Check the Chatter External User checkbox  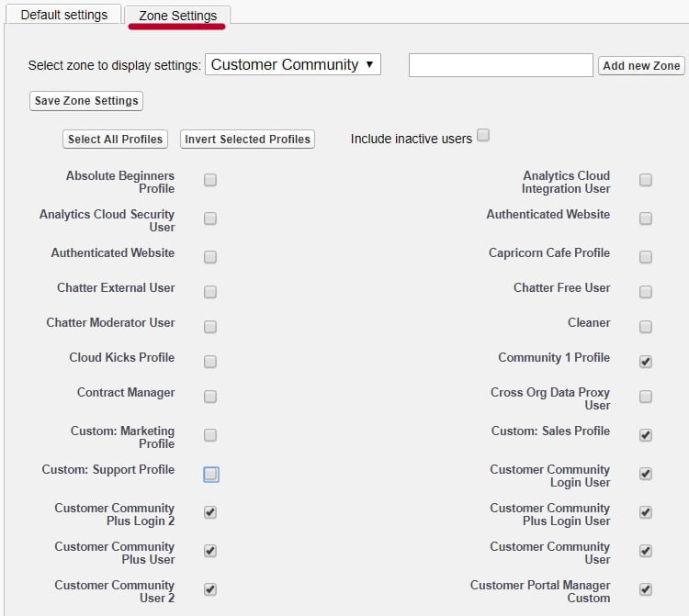(210, 292)
